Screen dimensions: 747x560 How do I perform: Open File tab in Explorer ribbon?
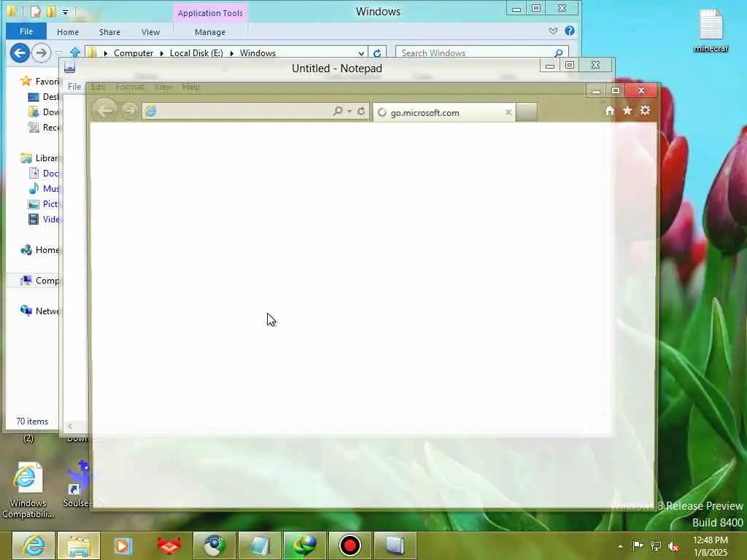26,31
